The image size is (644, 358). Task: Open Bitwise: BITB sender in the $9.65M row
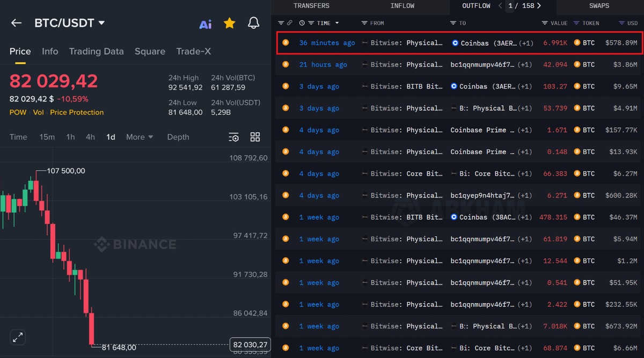coord(406,86)
